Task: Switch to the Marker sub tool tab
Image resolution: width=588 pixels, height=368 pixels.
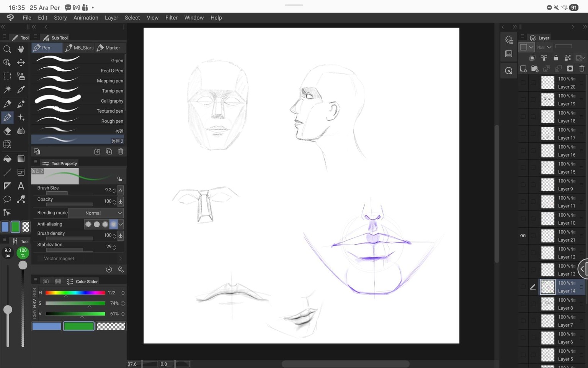Action: pyautogui.click(x=109, y=48)
